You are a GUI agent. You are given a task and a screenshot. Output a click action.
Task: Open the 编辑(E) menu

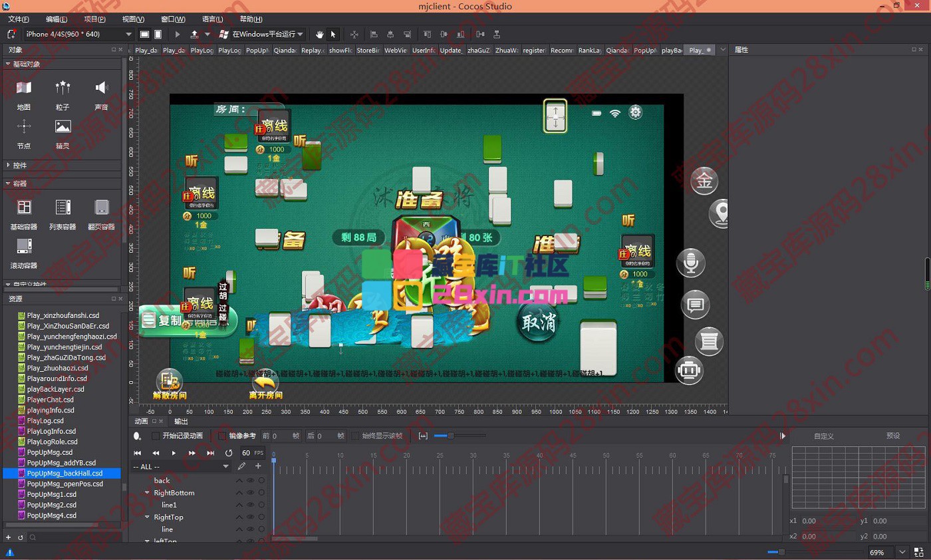pos(57,19)
